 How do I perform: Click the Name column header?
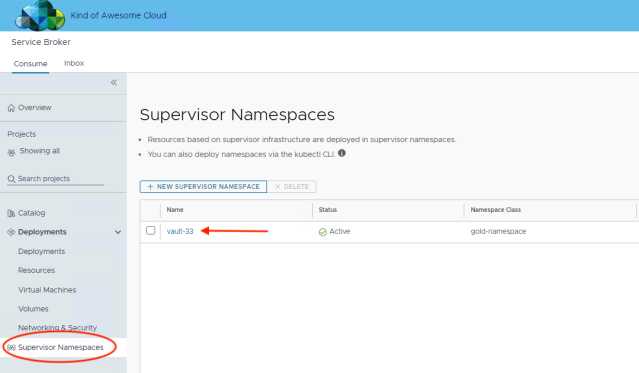pyautogui.click(x=175, y=210)
